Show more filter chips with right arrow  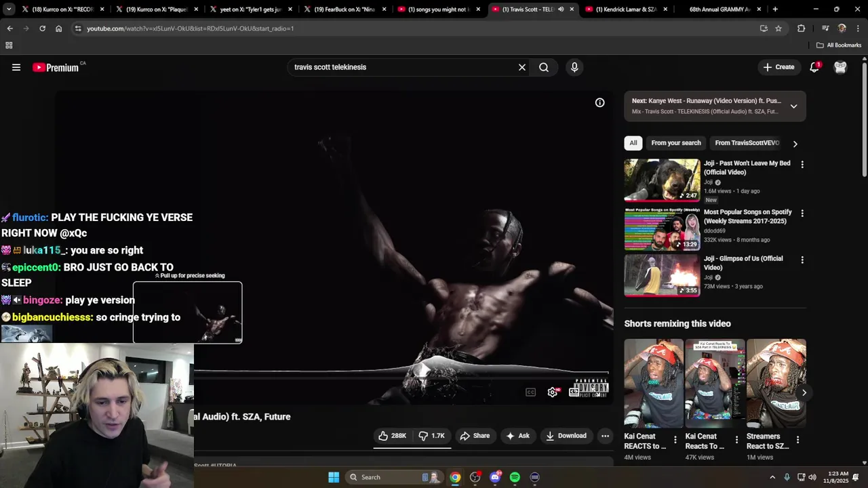[x=795, y=144]
